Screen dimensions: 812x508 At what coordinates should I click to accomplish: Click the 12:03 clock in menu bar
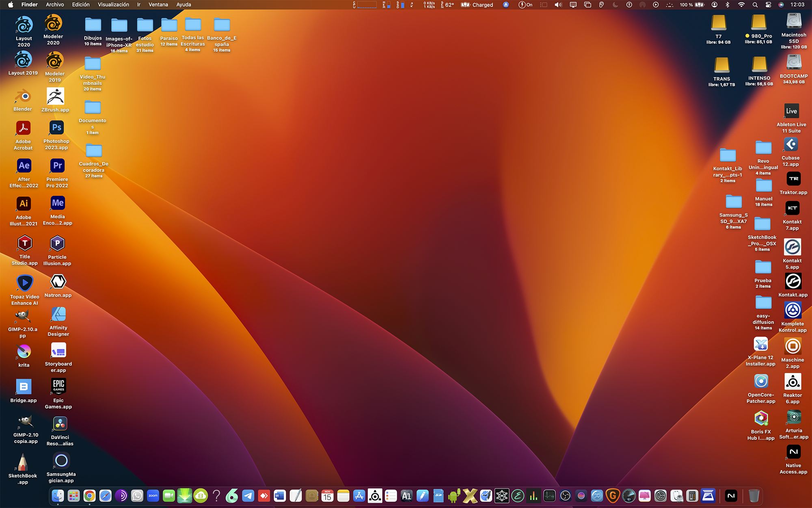pos(797,5)
